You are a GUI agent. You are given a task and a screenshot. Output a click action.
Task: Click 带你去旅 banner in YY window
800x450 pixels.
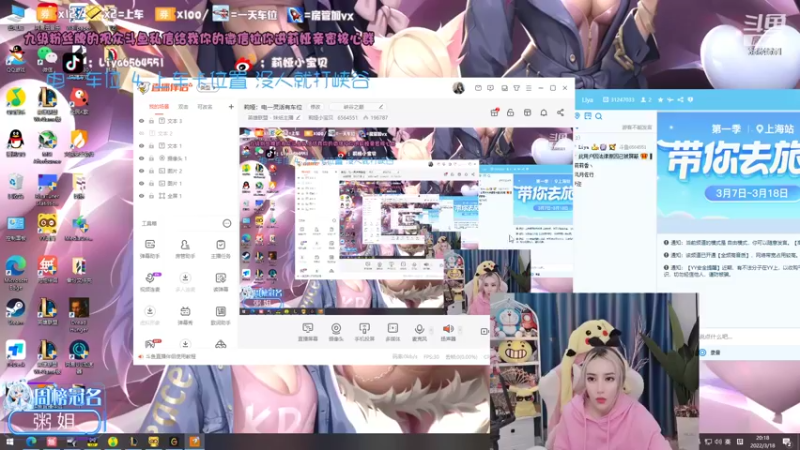click(729, 172)
